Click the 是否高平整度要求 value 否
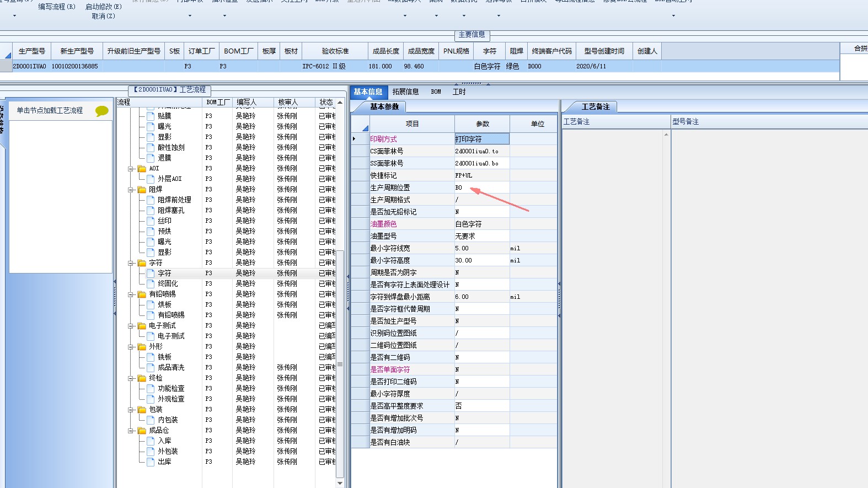This screenshot has width=868, height=488. [482, 406]
